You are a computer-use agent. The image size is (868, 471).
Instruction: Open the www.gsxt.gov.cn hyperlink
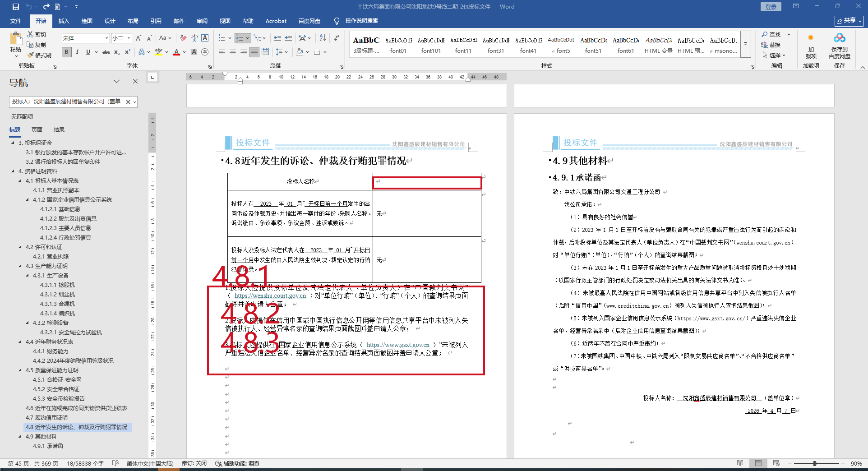398,345
